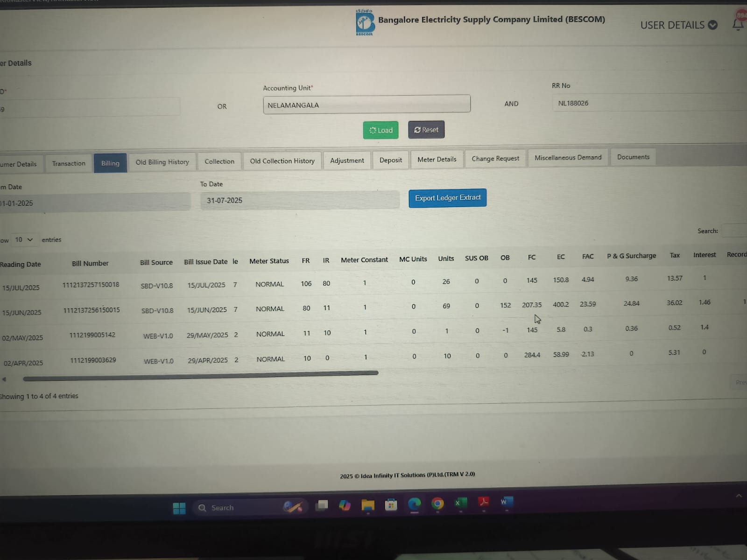The image size is (747, 560).
Task: Open Word from the taskbar
Action: point(507,502)
